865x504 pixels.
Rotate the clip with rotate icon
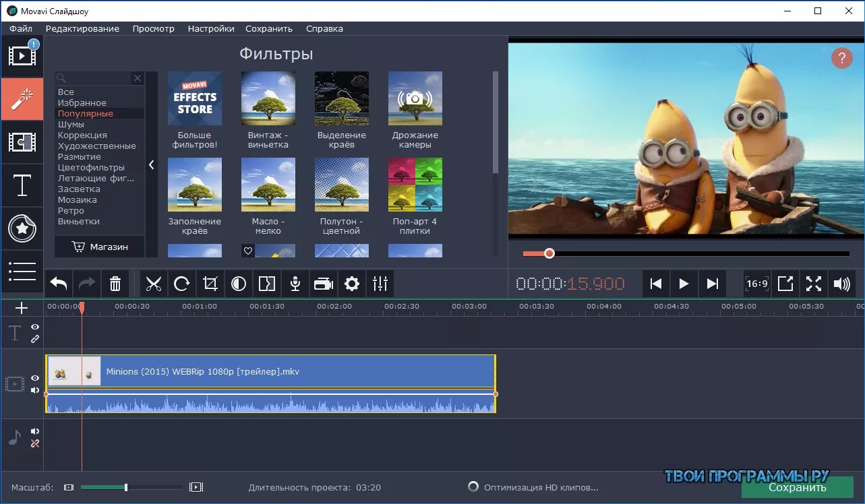click(x=182, y=284)
